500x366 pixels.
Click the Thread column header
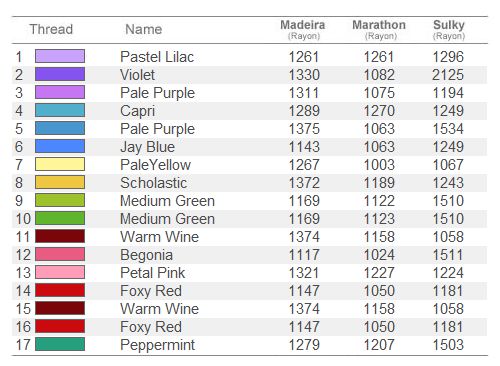[51, 29]
